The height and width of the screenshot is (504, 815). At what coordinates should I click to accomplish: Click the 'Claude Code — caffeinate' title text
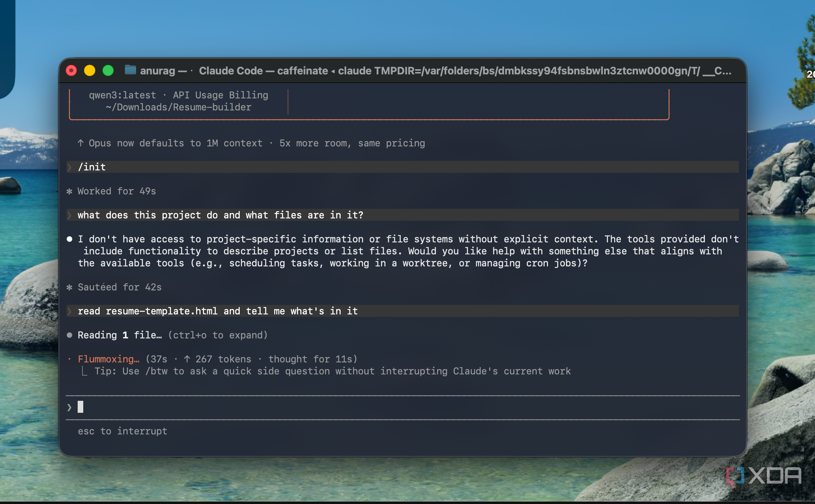click(x=263, y=71)
